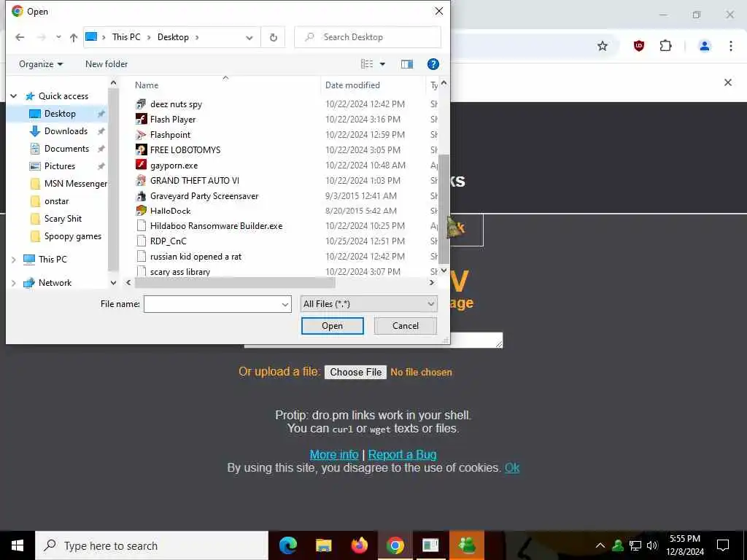Click the search Desktop field

[x=368, y=37]
